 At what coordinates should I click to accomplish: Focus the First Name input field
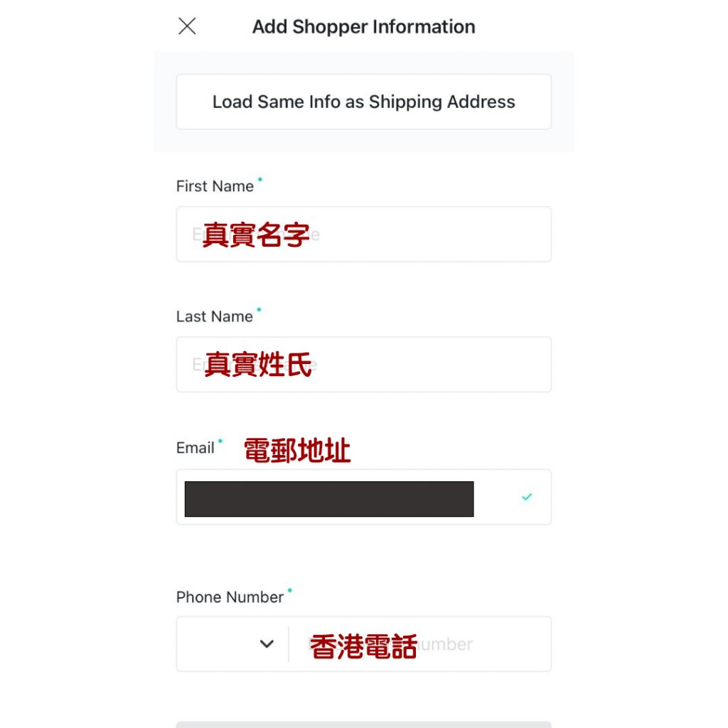(x=363, y=234)
